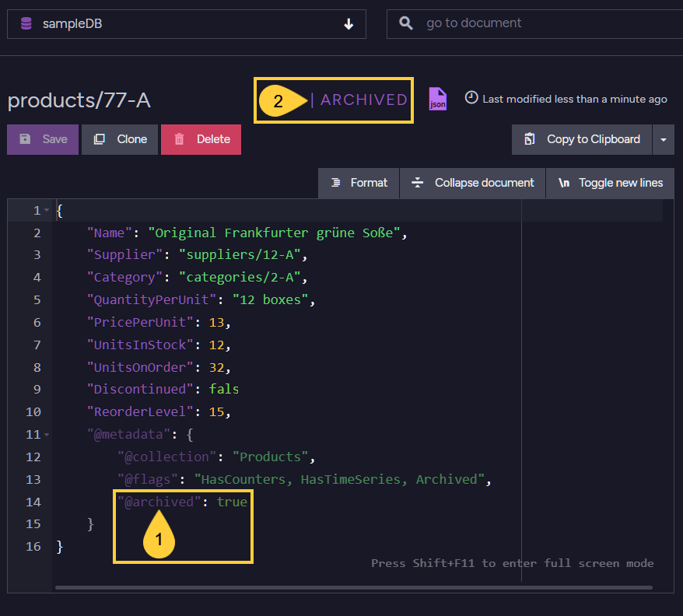The image size is (683, 616).
Task: Click the down arrow in the database selector
Action: pyautogui.click(x=349, y=24)
